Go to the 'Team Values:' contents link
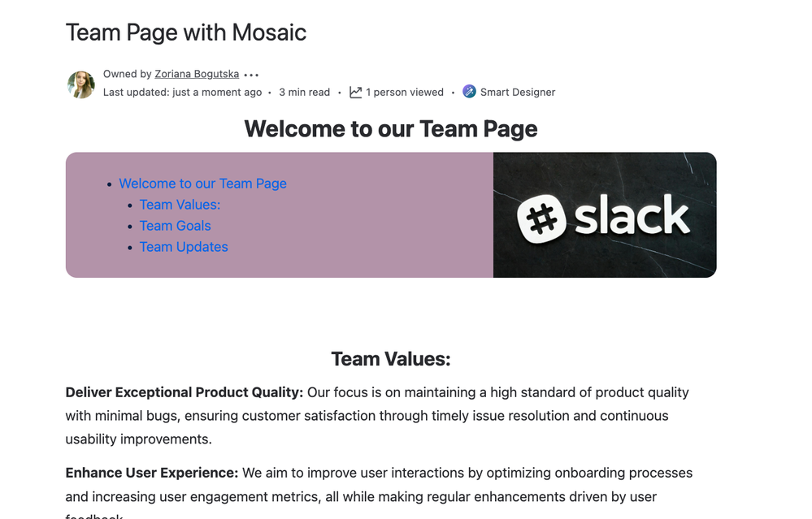812x519 pixels. pos(180,205)
